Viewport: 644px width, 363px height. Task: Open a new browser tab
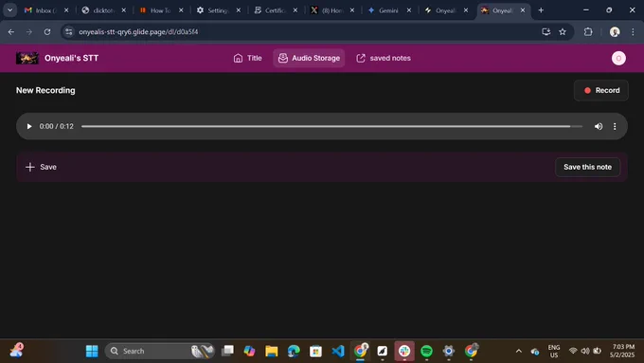[x=541, y=10]
